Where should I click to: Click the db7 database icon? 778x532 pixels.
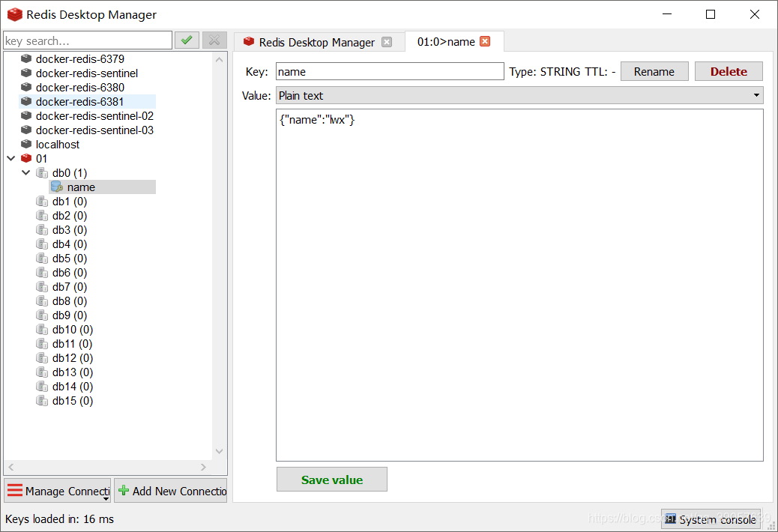pos(42,287)
